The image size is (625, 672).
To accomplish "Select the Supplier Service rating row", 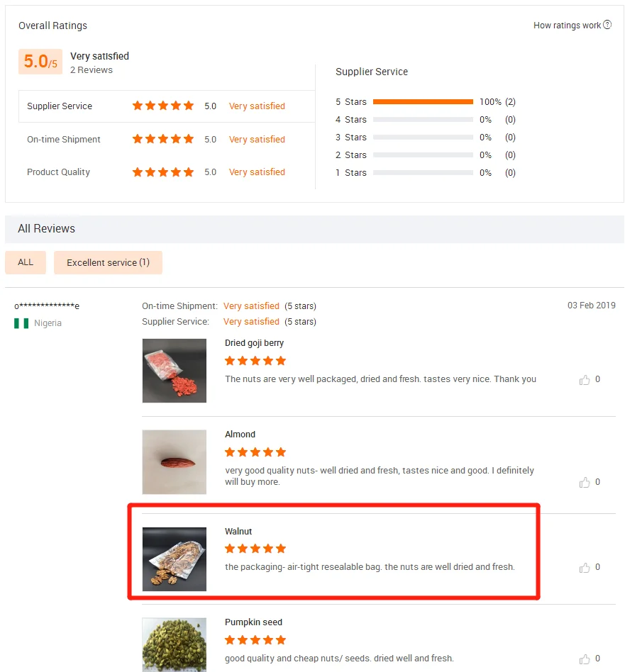I will click(167, 106).
